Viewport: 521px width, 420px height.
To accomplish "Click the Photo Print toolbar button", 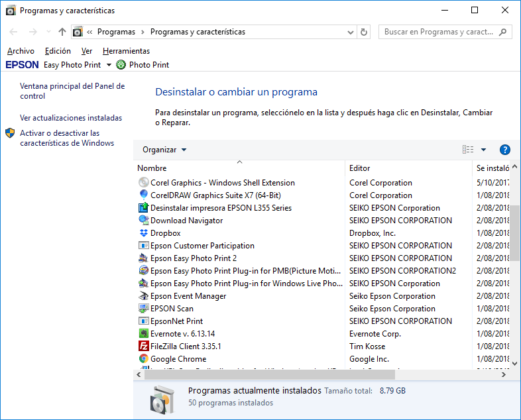I will click(143, 65).
